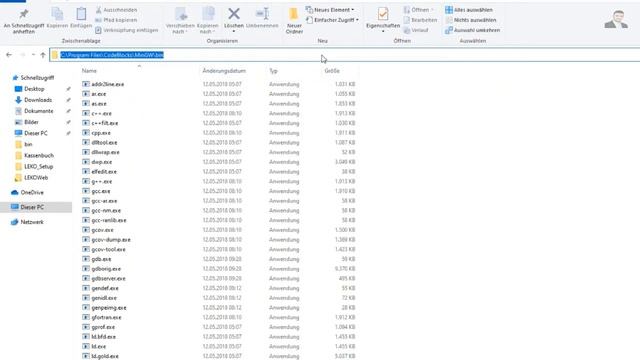The image size is (640, 360).
Task: Open Dokumente in the navigation pane
Action: click(38, 111)
